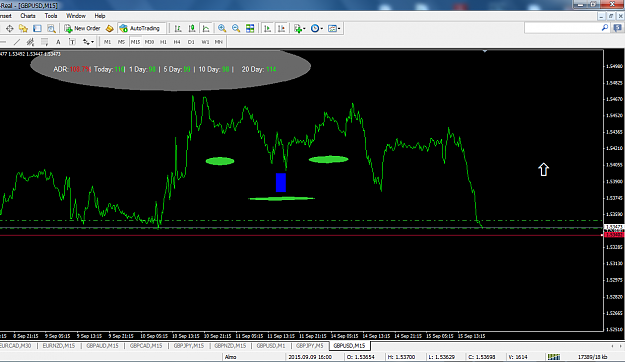Viewport: 625px width, 362px height.
Task: Tile windows with the four-pane icon
Action: (250, 28)
